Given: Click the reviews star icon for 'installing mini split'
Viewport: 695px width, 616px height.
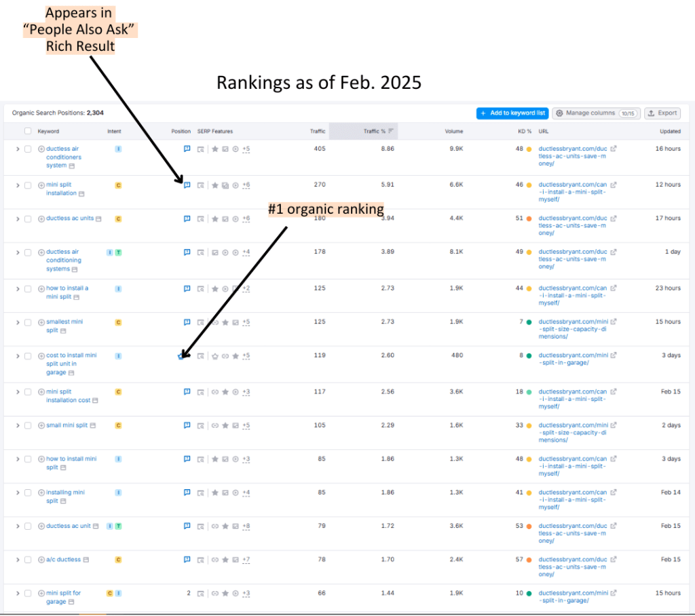Looking at the screenshot, I should tap(214, 493).
